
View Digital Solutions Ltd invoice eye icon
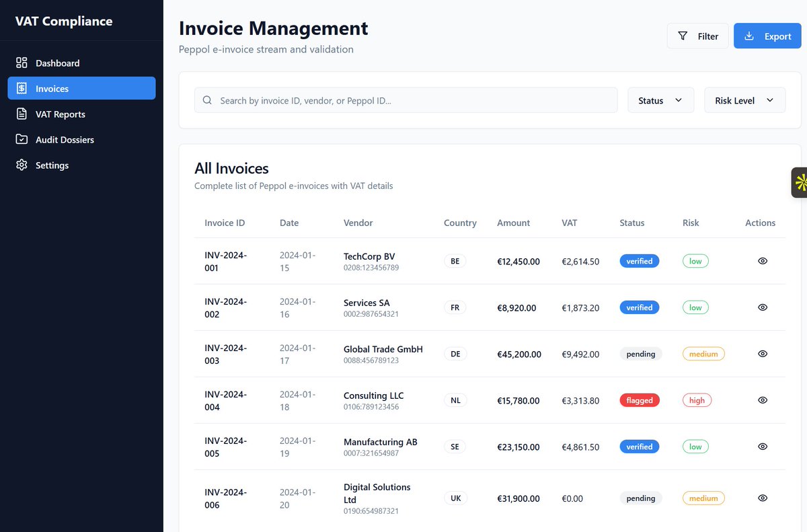pos(763,498)
